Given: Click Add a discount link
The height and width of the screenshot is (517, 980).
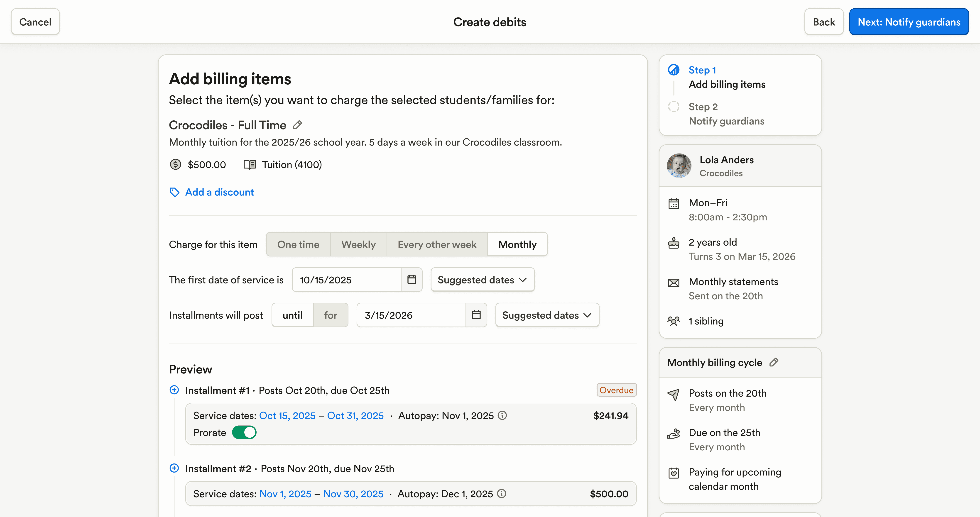Looking at the screenshot, I should click(x=219, y=192).
